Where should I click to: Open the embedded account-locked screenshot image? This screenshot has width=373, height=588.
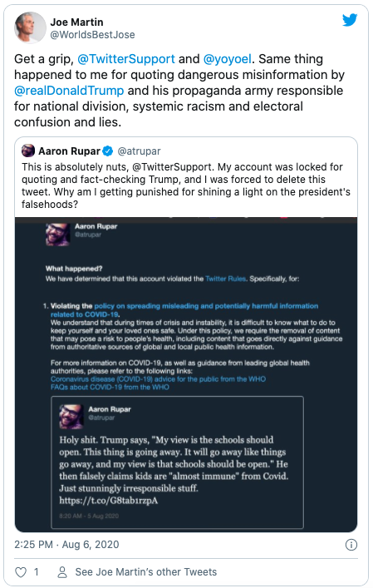click(x=186, y=374)
